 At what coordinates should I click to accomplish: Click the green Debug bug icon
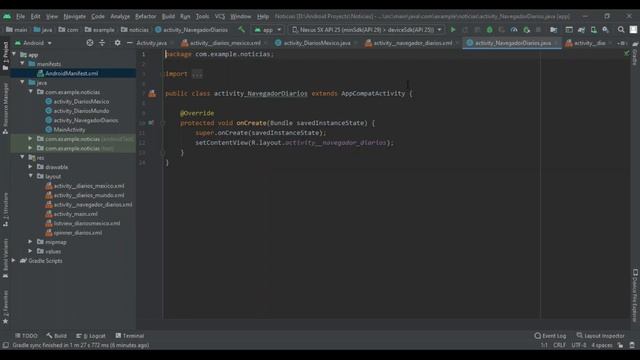(489, 30)
